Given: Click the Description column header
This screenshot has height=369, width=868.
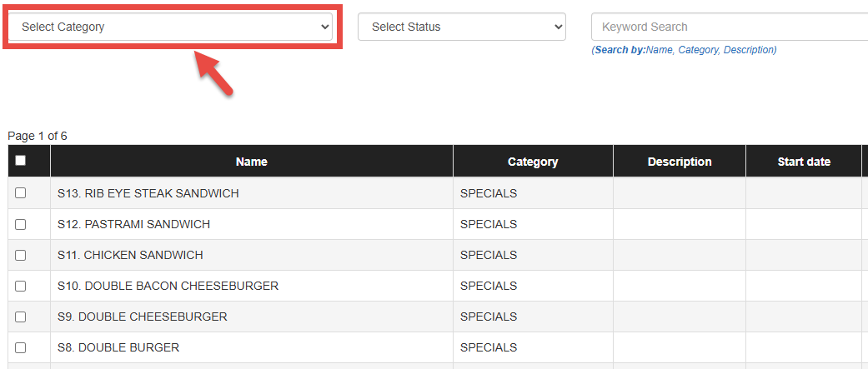Looking at the screenshot, I should (x=680, y=162).
